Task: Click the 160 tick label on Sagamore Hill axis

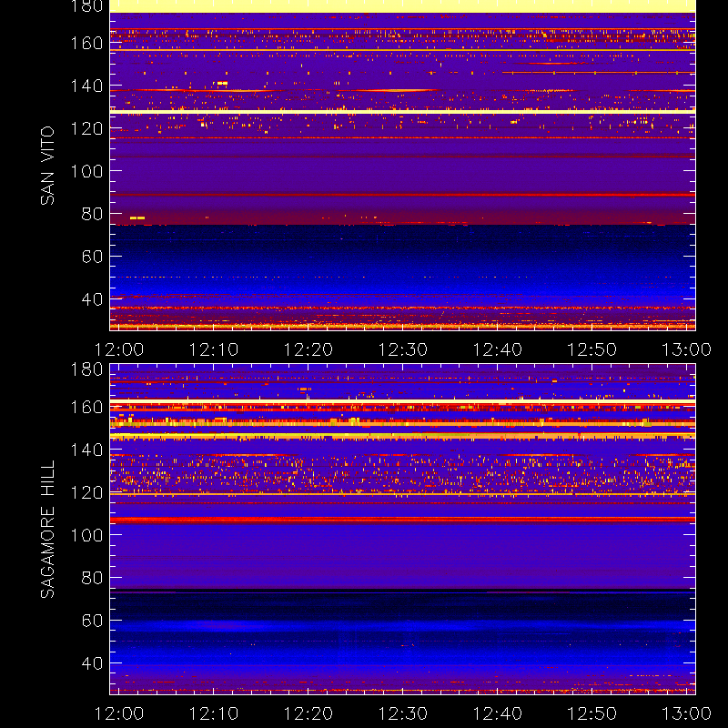Action: click(86, 407)
